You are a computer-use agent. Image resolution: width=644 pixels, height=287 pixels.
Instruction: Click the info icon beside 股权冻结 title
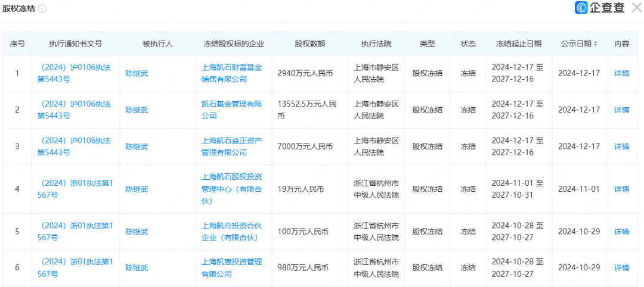[x=42, y=8]
